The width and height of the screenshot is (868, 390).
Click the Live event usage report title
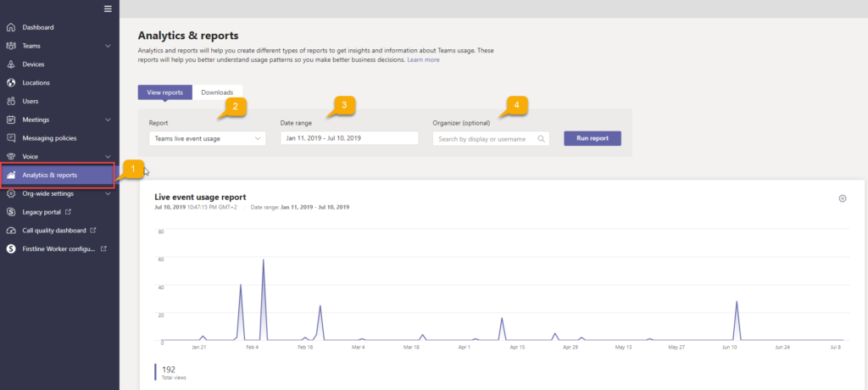(200, 197)
